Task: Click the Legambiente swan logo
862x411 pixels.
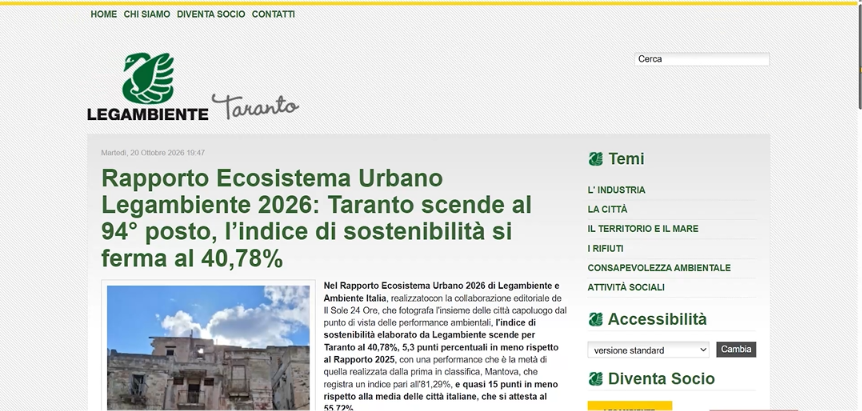Action: click(x=148, y=86)
